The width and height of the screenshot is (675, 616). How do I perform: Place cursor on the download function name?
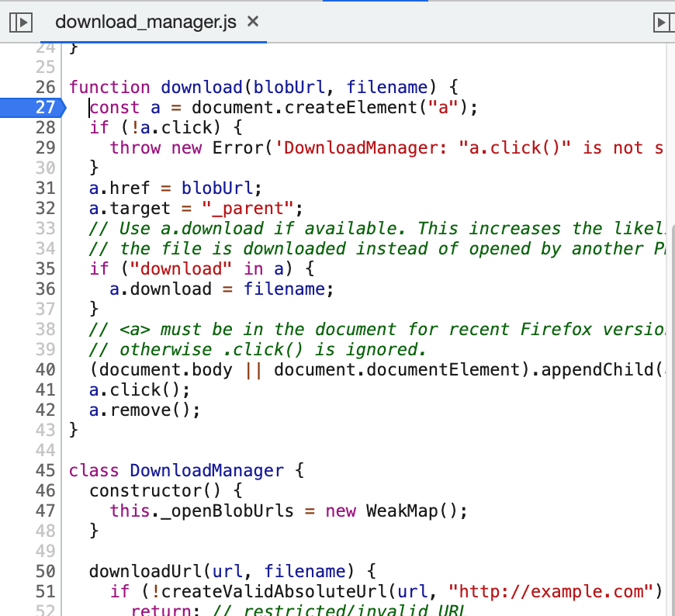pyautogui.click(x=202, y=87)
